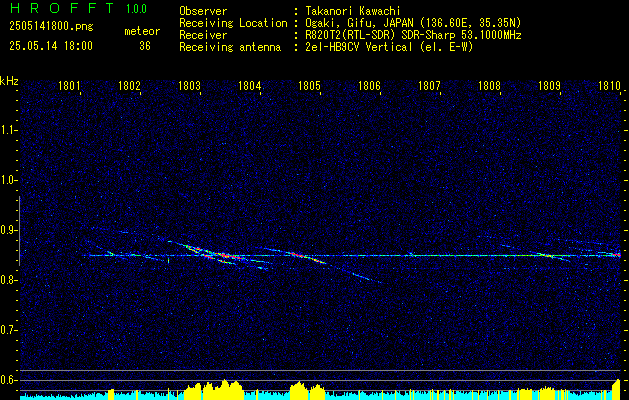Click the 1802 time marker
The width and height of the screenshot is (629, 400).
click(130, 86)
